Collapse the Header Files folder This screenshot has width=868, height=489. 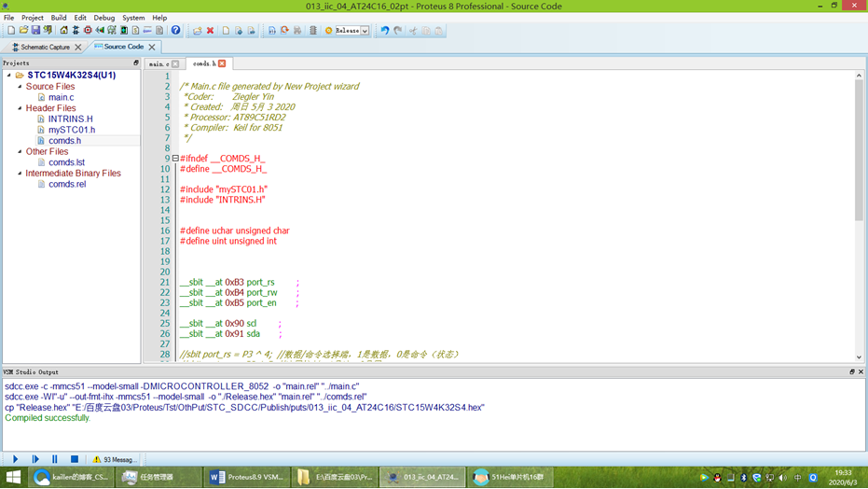tap(20, 108)
